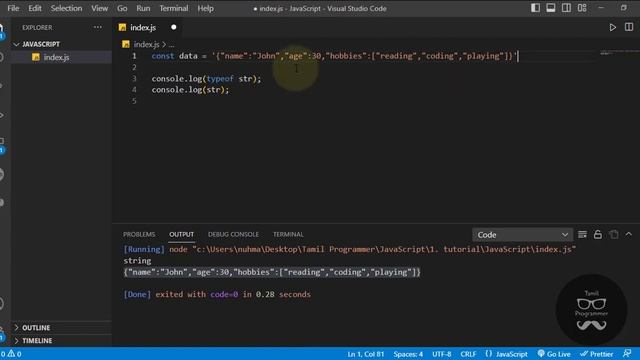Image resolution: width=640 pixels, height=360 pixels.
Task: Run the code with the play icon
Action: pyautogui.click(x=612, y=27)
